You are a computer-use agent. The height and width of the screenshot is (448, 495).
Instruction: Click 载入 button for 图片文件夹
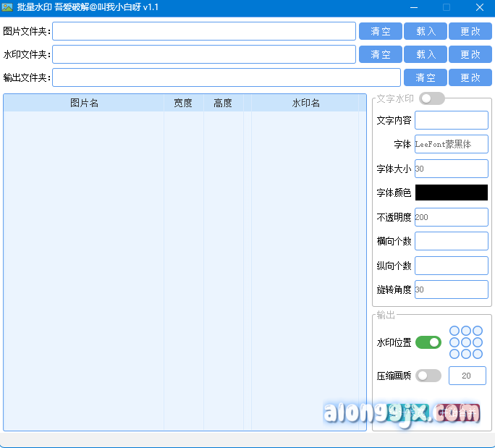[426, 32]
